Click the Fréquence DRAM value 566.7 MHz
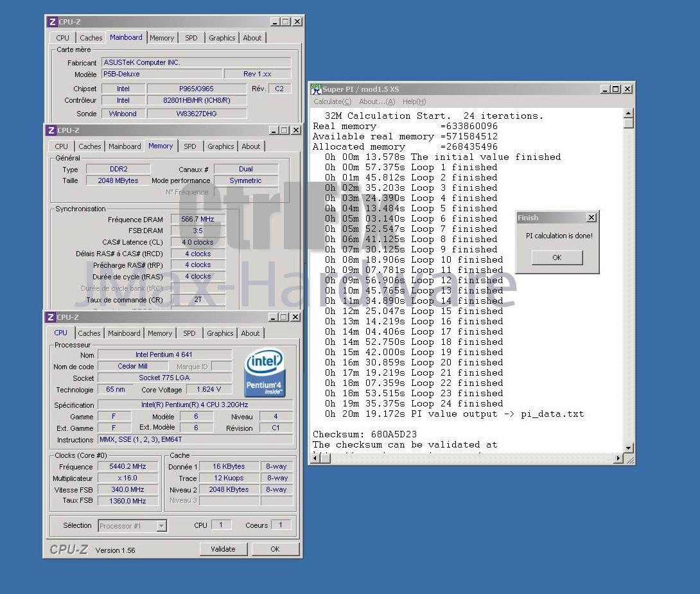 [x=198, y=219]
